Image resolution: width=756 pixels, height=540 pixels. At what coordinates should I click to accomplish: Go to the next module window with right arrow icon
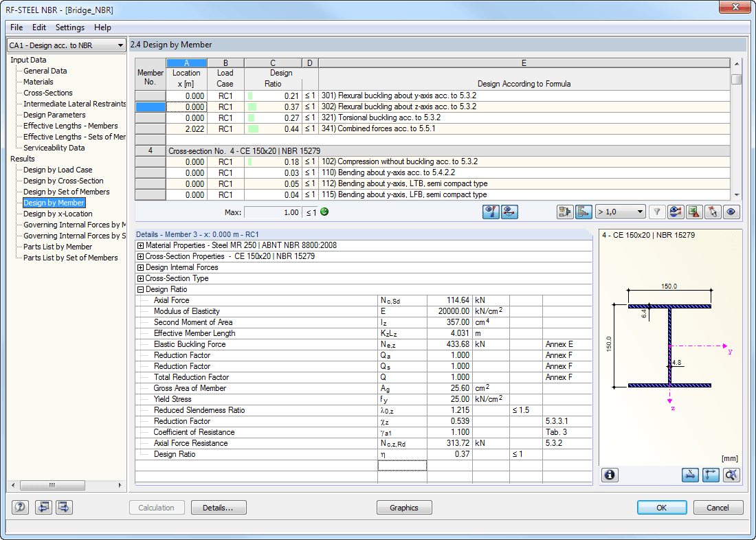pos(64,507)
